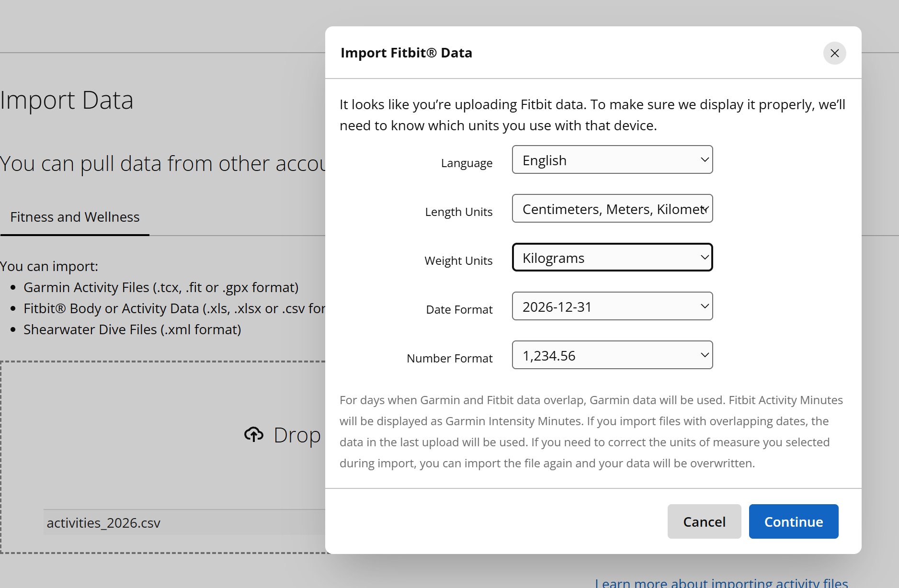Click the Garmin Activity Files list item

tap(161, 287)
